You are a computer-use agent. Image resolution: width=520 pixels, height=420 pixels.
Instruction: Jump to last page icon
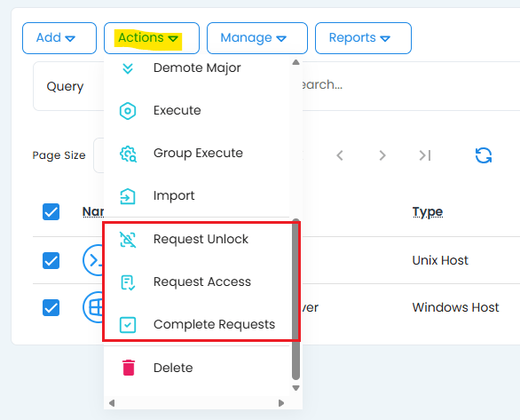tap(425, 155)
